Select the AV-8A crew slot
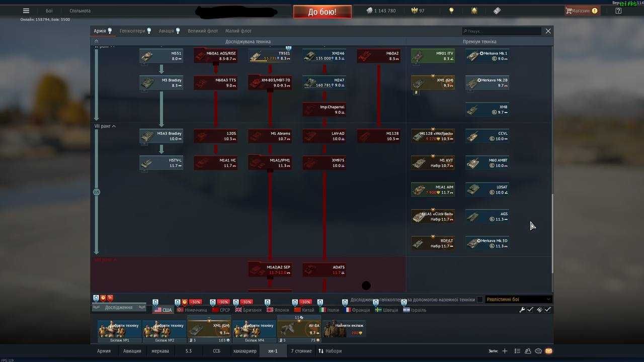Screen dimensions: 644x362 click(299, 330)
